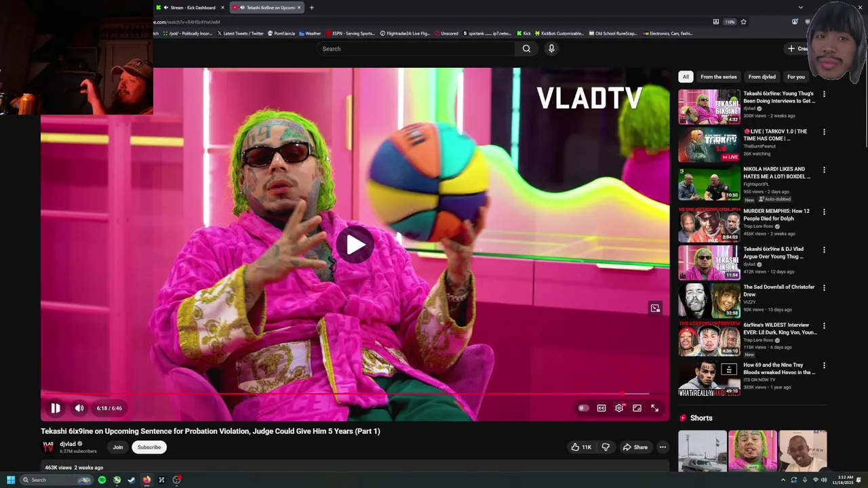Share the video via Share button
The image size is (868, 488).
coord(635,447)
